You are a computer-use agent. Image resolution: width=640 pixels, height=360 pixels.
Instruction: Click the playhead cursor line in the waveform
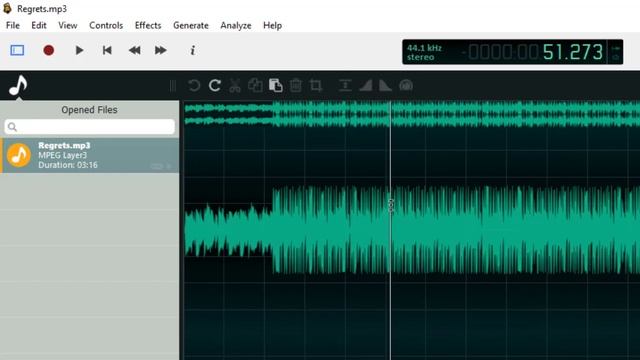point(391,231)
